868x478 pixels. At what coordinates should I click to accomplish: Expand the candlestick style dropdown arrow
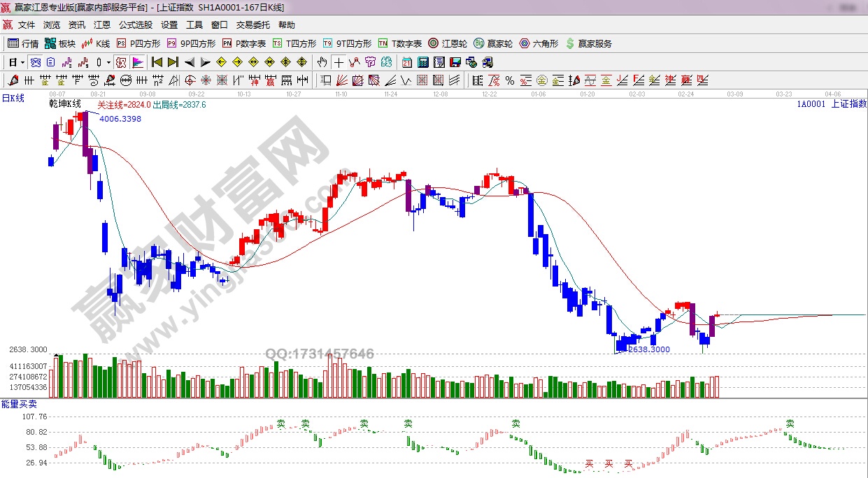click(108, 62)
